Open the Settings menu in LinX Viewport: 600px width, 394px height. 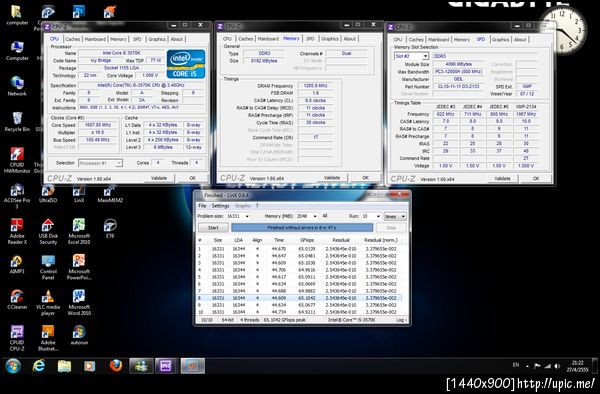pos(220,206)
